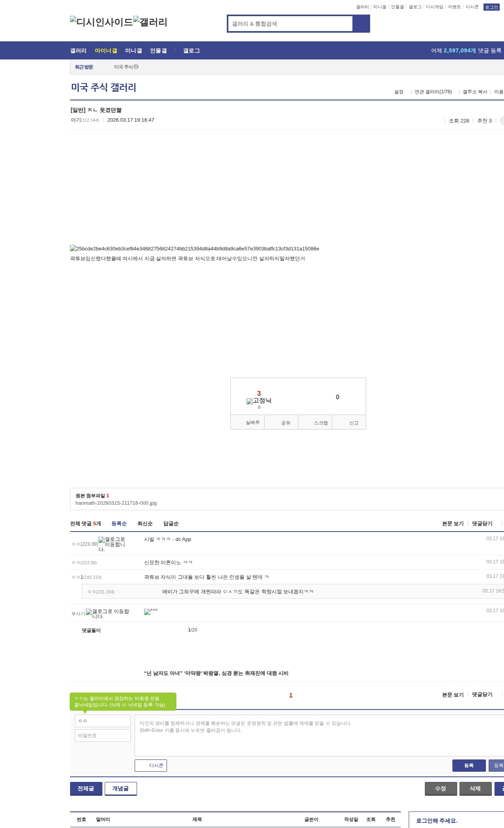Open news headline about 박왕열
Image resolution: width=504 pixels, height=828 pixels.
[x=216, y=673]
